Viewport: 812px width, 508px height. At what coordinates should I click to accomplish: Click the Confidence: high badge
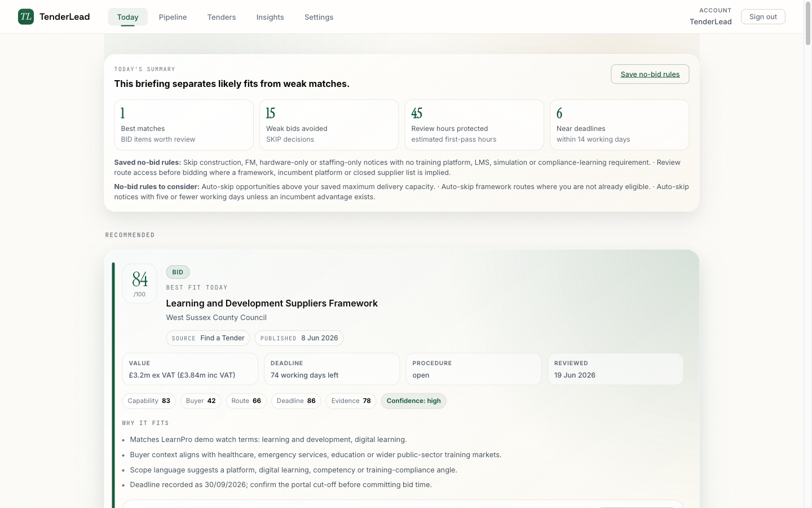tap(414, 401)
